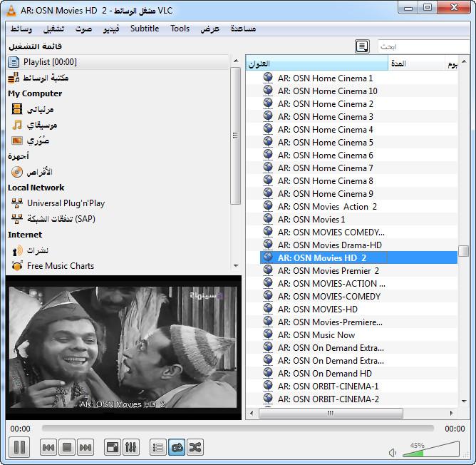Click sidebar scroll up arrow

click(x=236, y=61)
